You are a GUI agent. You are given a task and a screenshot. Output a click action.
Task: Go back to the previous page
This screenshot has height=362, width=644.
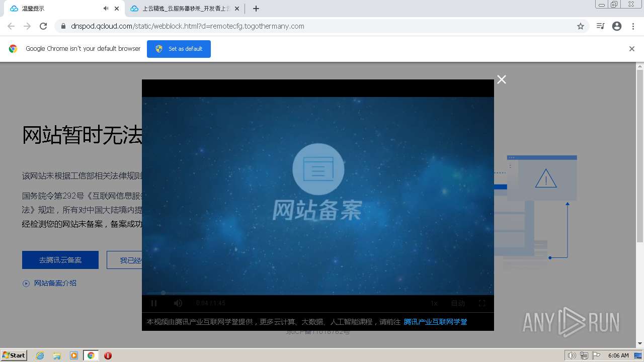pos(11,26)
